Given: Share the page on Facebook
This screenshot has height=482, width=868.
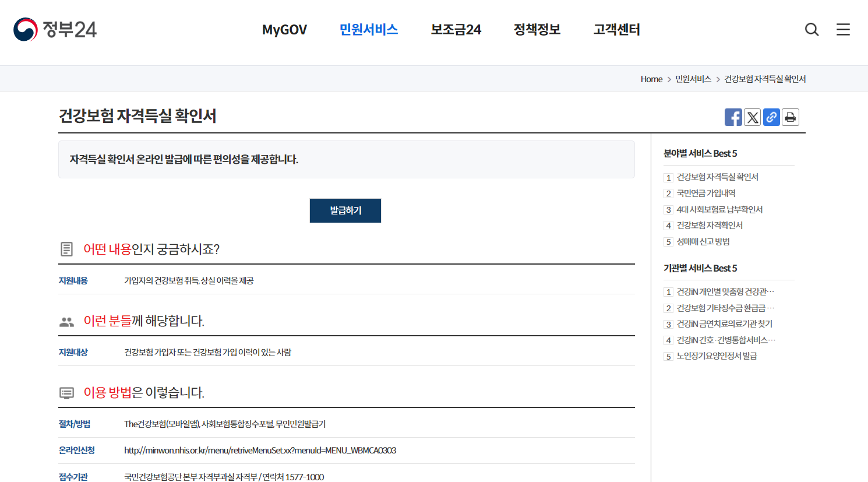Looking at the screenshot, I should click(x=733, y=117).
